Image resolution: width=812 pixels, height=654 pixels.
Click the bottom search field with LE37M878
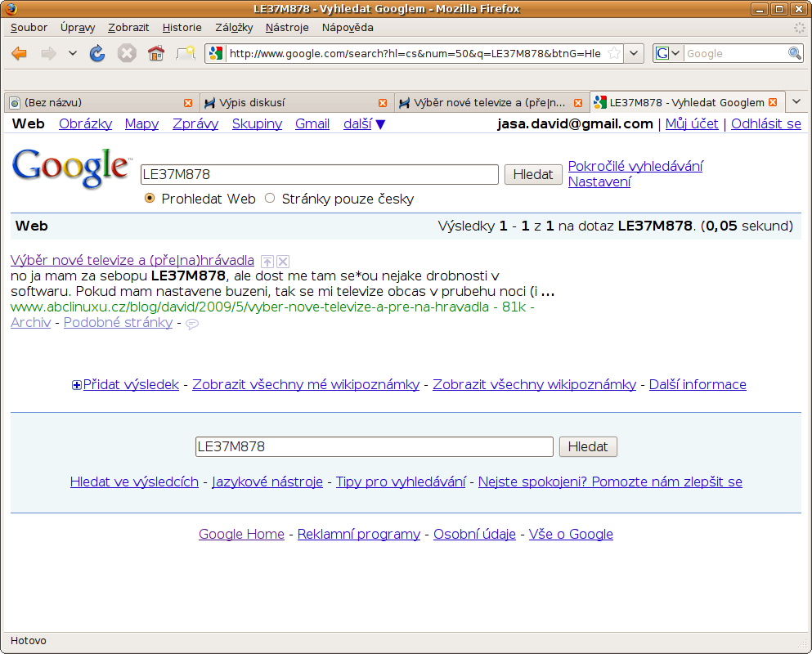[375, 447]
